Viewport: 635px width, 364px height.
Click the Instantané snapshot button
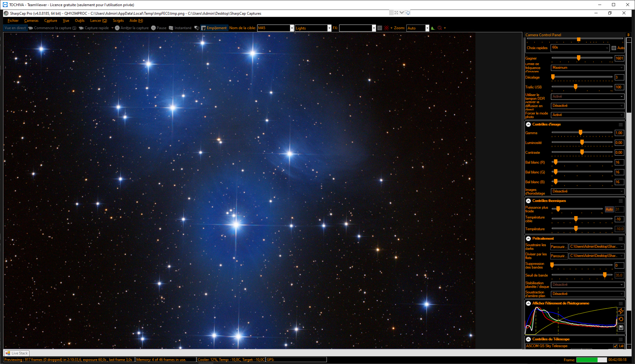coord(180,28)
